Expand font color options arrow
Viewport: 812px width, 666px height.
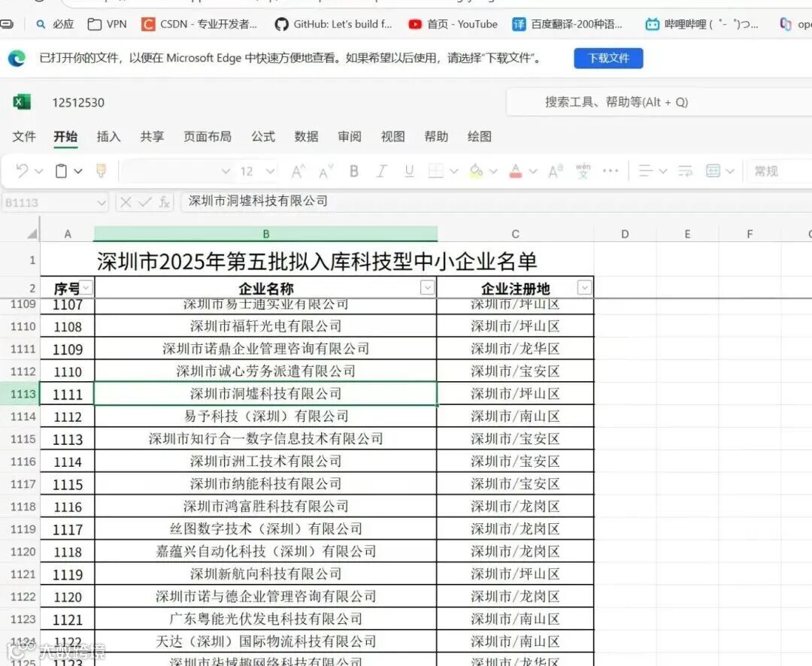(533, 171)
